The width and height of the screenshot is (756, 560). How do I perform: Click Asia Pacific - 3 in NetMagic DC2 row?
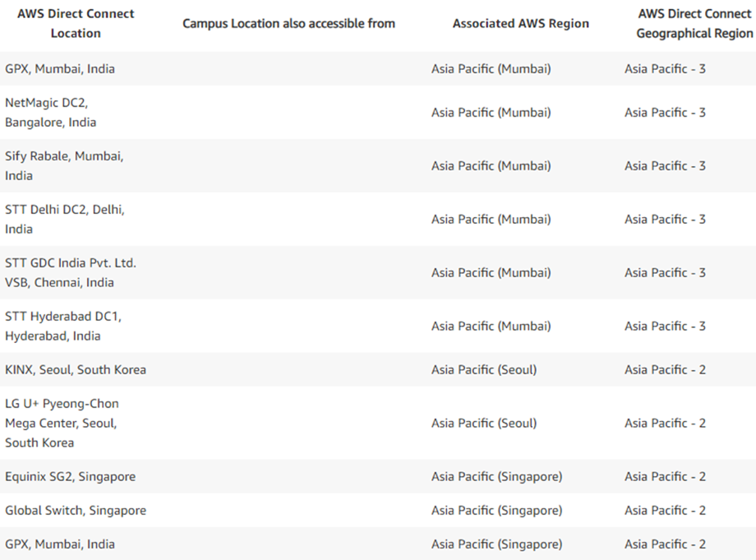pyautogui.click(x=666, y=113)
